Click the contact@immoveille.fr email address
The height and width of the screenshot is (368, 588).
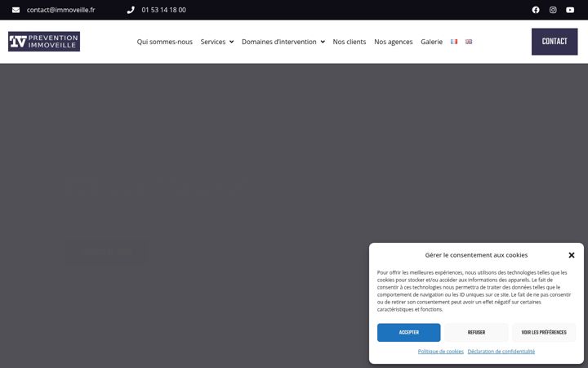pos(60,10)
